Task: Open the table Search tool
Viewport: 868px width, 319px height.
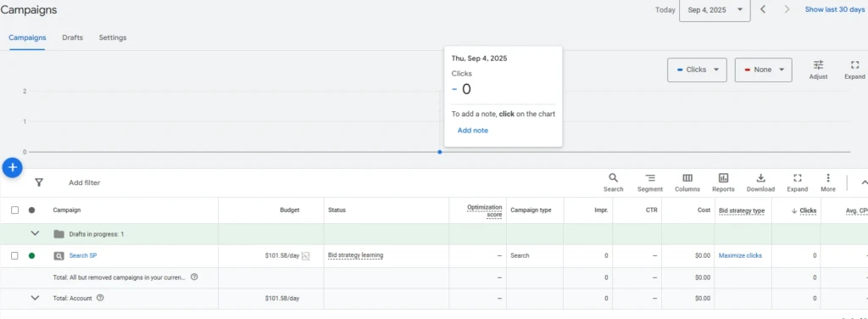Action: [613, 182]
